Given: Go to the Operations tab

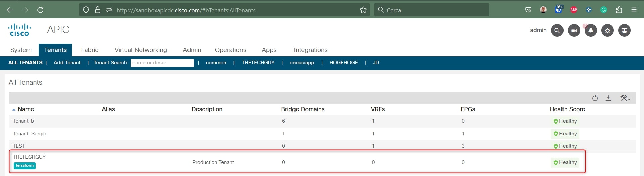Looking at the screenshot, I should (x=230, y=50).
